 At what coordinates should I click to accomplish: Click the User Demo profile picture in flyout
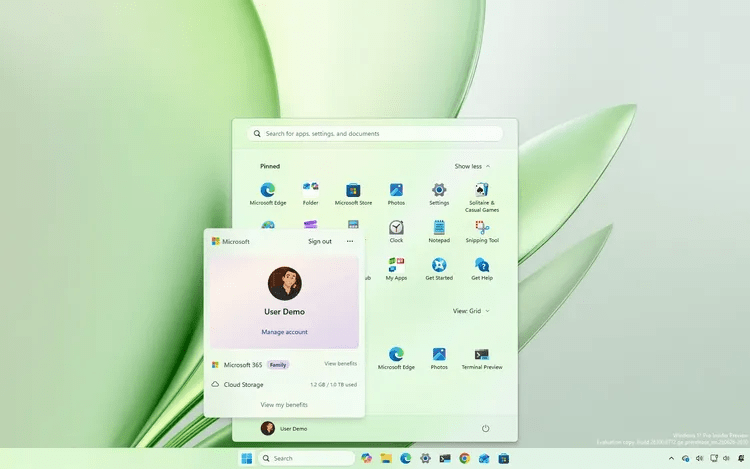285,284
